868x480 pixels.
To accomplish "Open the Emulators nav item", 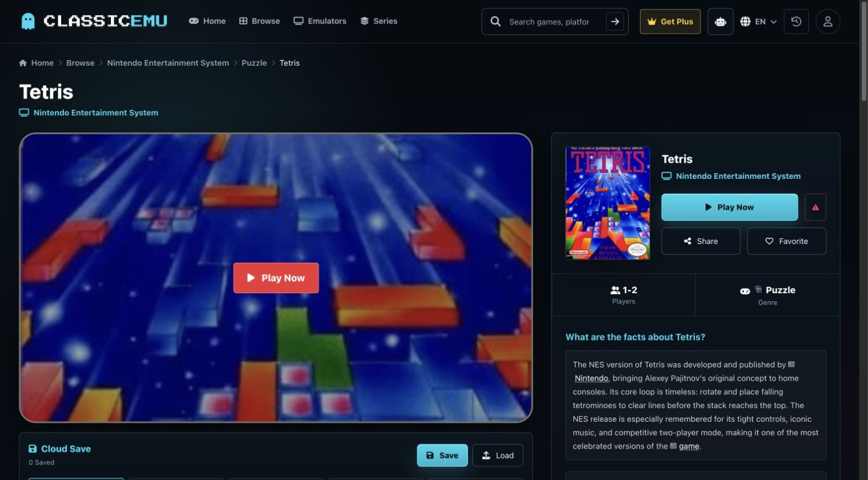I will [320, 21].
